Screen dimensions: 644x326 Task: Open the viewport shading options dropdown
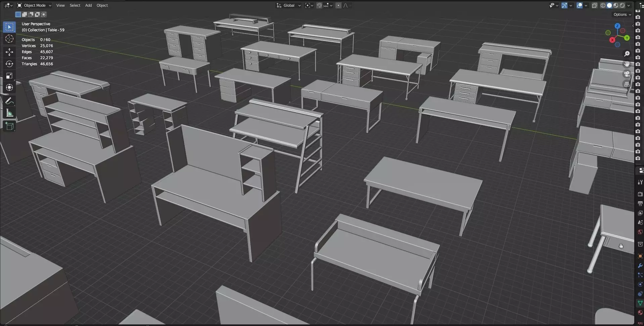click(x=629, y=5)
